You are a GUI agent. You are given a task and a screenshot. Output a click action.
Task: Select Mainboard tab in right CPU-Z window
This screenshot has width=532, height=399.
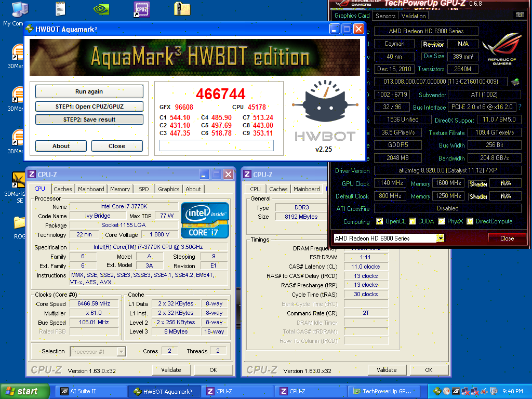[307, 189]
